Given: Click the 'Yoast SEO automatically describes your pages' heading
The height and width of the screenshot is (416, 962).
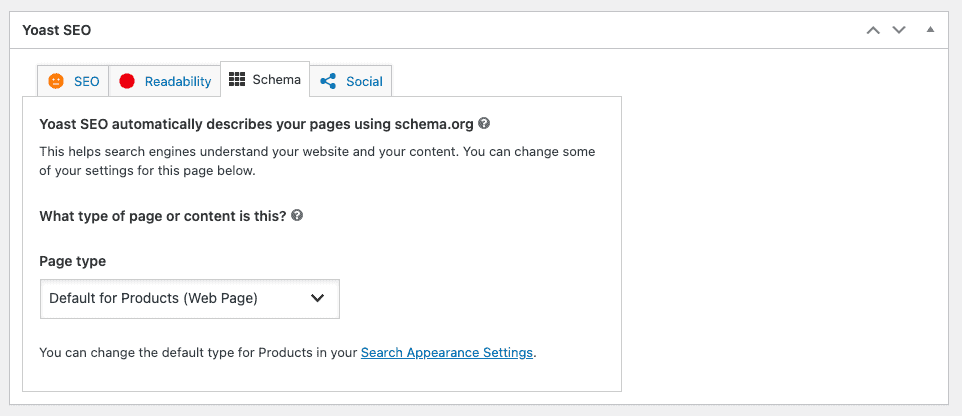Looking at the screenshot, I should [x=256, y=125].
